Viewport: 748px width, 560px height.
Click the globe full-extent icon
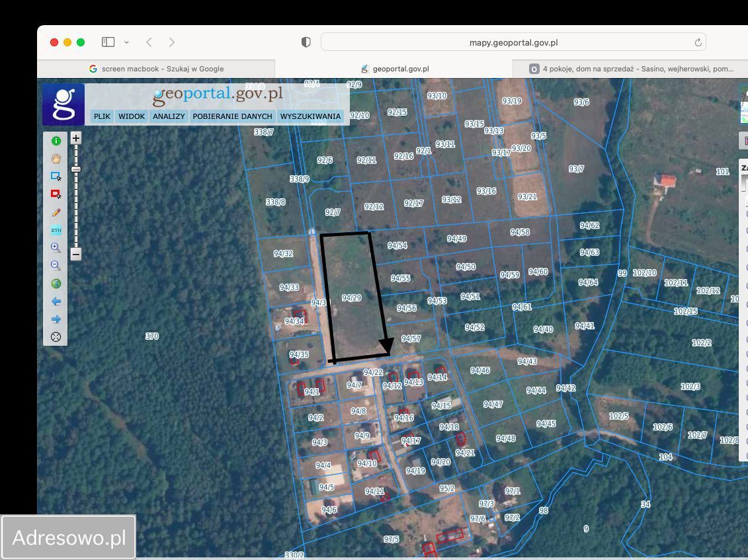tap(56, 284)
